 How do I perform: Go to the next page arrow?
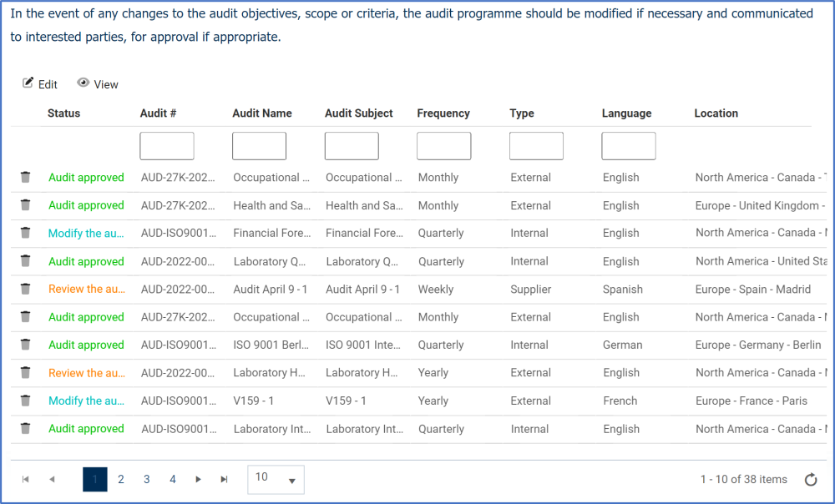[198, 479]
